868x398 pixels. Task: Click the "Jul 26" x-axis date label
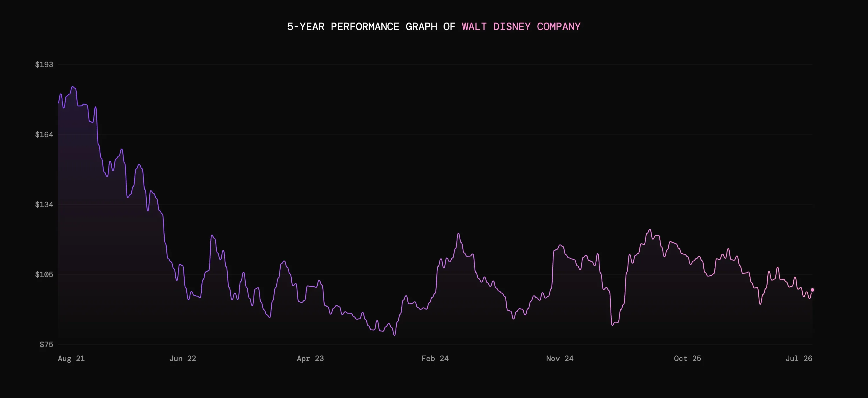[799, 358]
